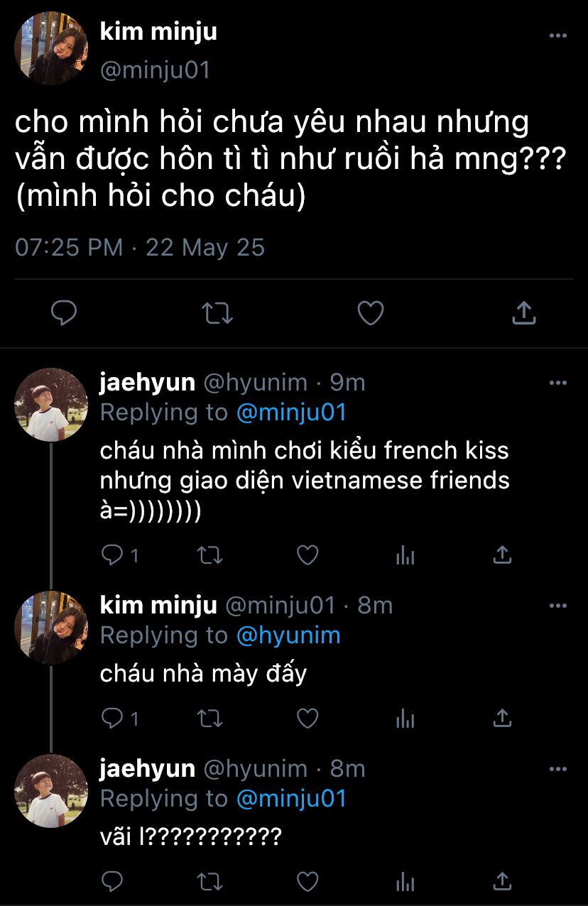Open @hyunim mention link in minju's reply
Image resolution: width=588 pixels, height=906 pixels.
click(288, 635)
